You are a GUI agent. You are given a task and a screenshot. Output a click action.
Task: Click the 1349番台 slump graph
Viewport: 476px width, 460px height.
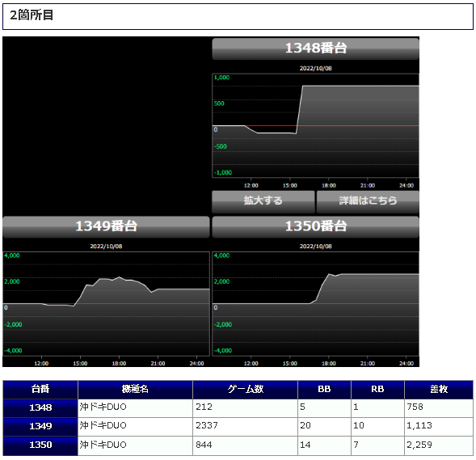coord(106,304)
